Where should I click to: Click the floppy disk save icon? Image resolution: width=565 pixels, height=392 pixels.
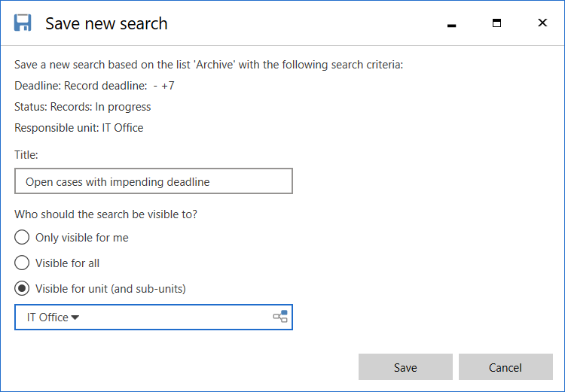[x=23, y=23]
